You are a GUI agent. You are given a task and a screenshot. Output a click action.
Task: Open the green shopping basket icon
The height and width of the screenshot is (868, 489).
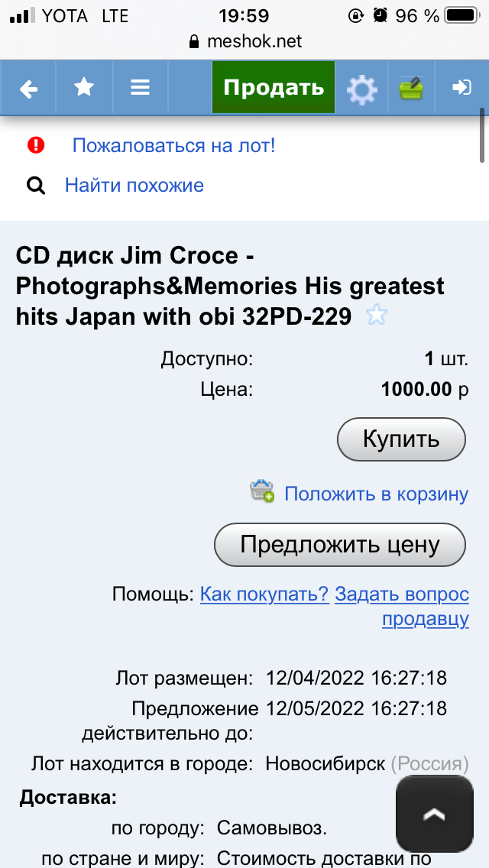coord(412,88)
